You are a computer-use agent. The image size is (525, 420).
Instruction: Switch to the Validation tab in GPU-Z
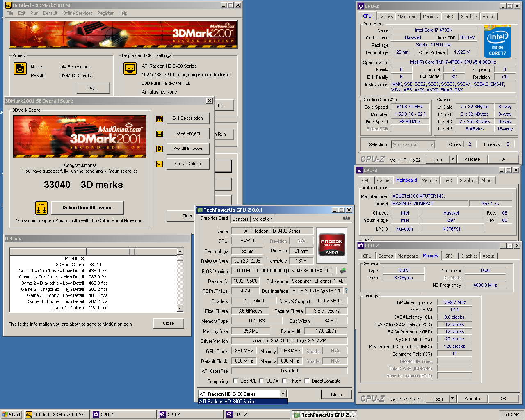pyautogui.click(x=262, y=219)
